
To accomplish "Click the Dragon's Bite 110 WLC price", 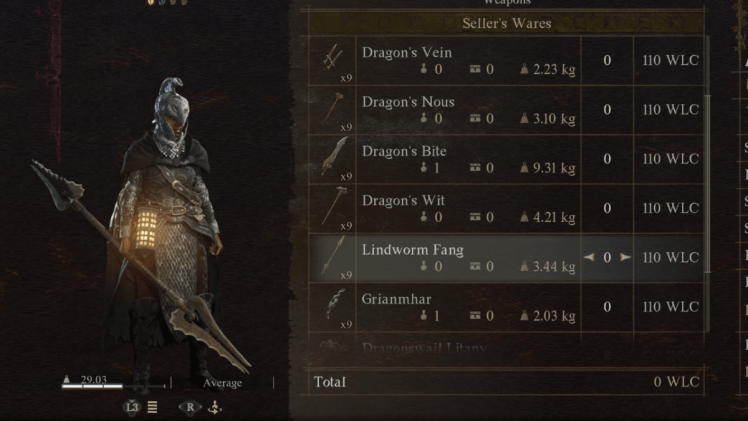I will click(x=670, y=159).
